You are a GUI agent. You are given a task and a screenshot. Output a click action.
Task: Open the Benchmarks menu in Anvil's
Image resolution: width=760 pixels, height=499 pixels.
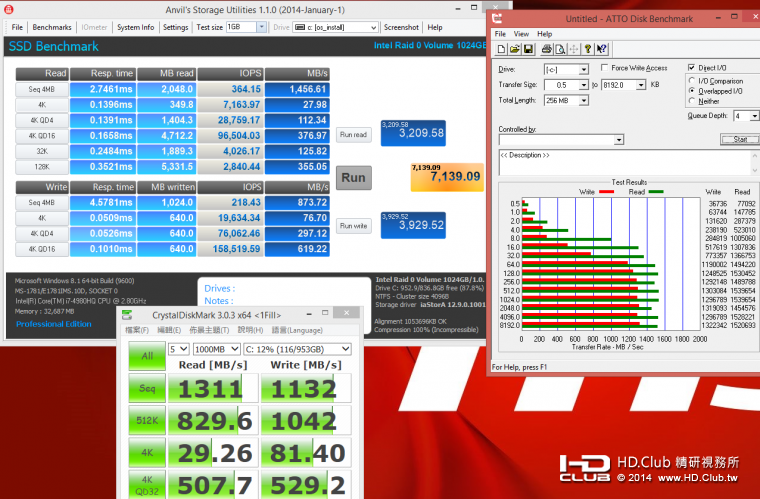click(x=51, y=27)
